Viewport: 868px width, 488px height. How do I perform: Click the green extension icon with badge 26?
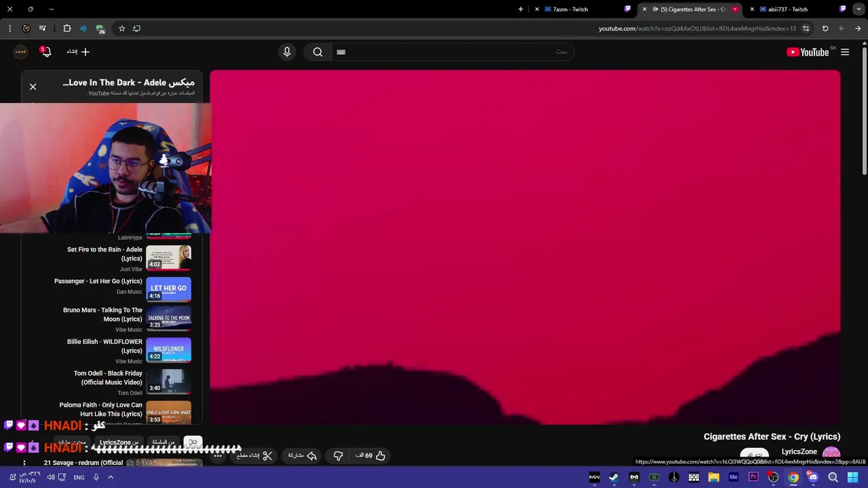(100, 29)
